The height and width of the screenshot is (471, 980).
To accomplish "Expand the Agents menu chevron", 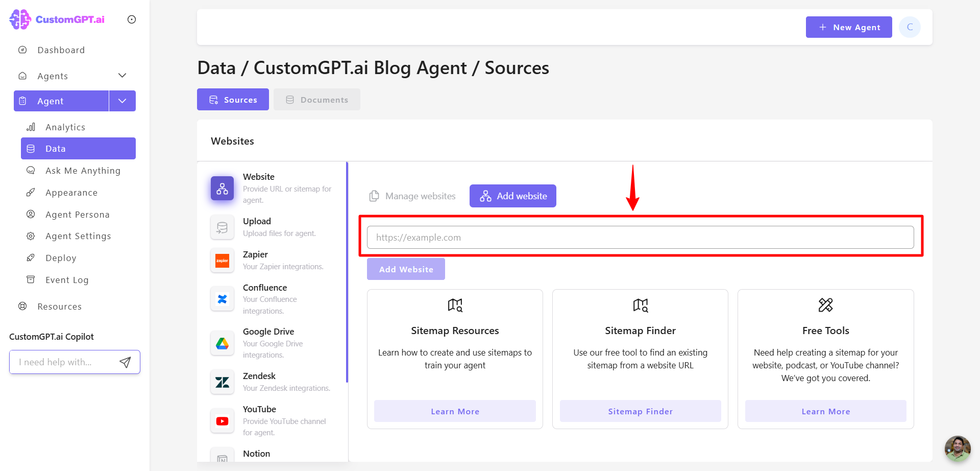I will click(122, 76).
